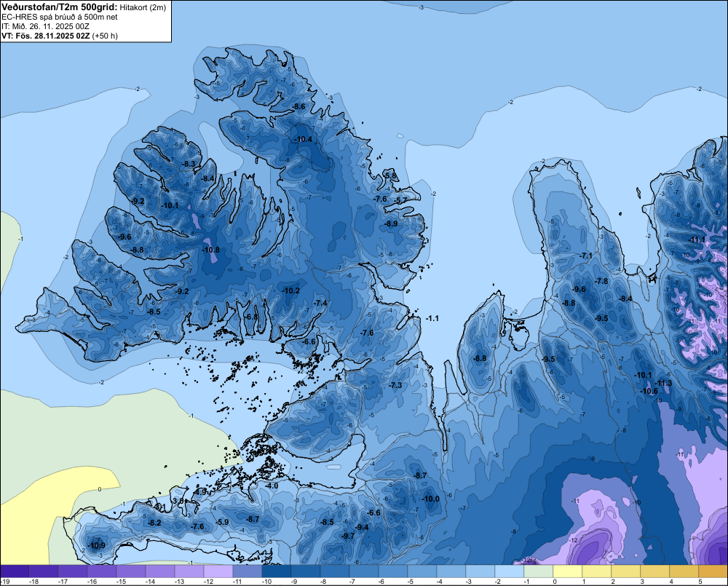Click the -8.3 temperature value
728x586 pixels.
pos(189,164)
